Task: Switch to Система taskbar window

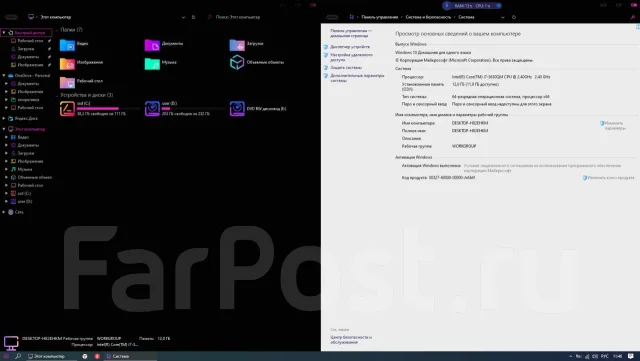Action: point(131,356)
